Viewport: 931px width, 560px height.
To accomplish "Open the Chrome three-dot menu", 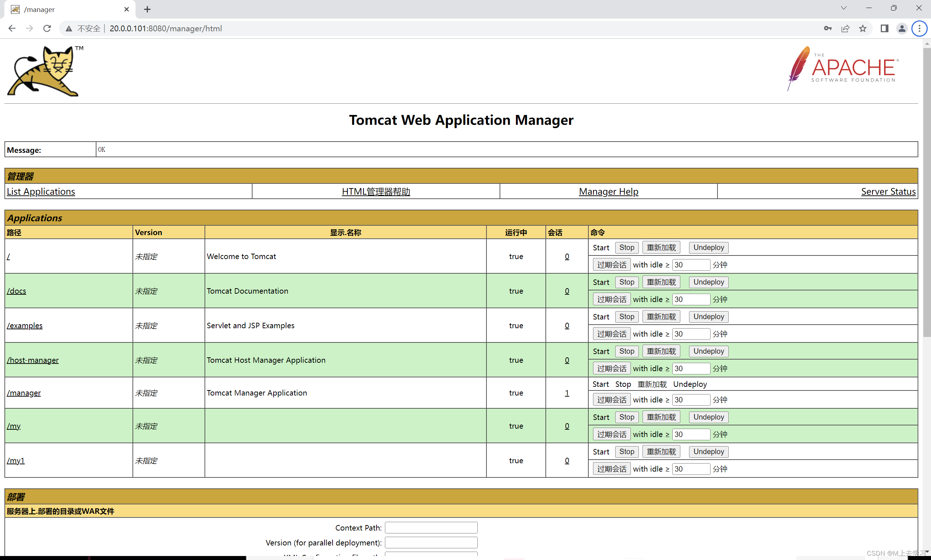I will 919,28.
